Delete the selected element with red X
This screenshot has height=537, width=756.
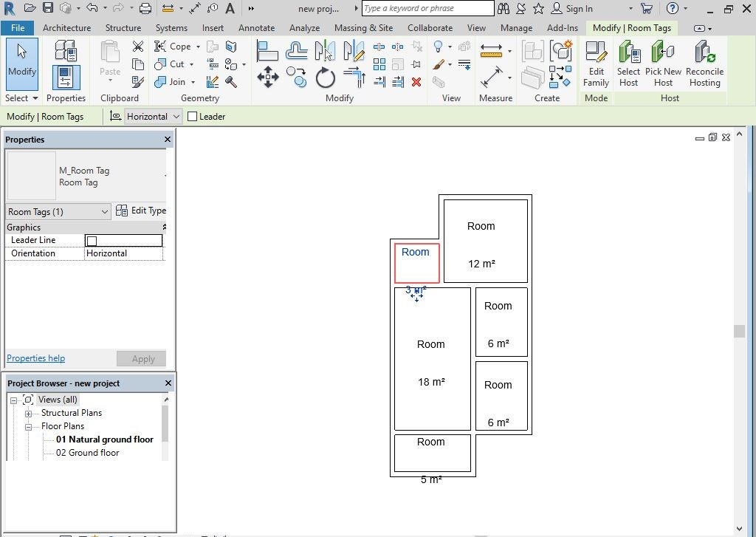416,82
